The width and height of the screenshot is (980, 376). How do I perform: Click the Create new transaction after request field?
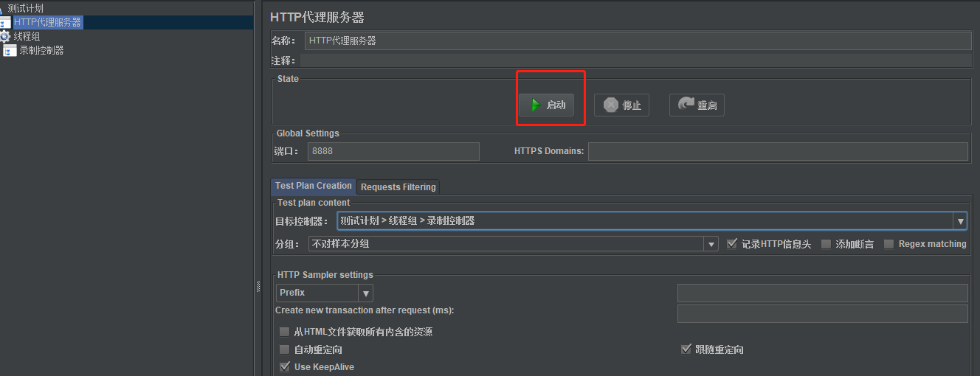pyautogui.click(x=823, y=313)
